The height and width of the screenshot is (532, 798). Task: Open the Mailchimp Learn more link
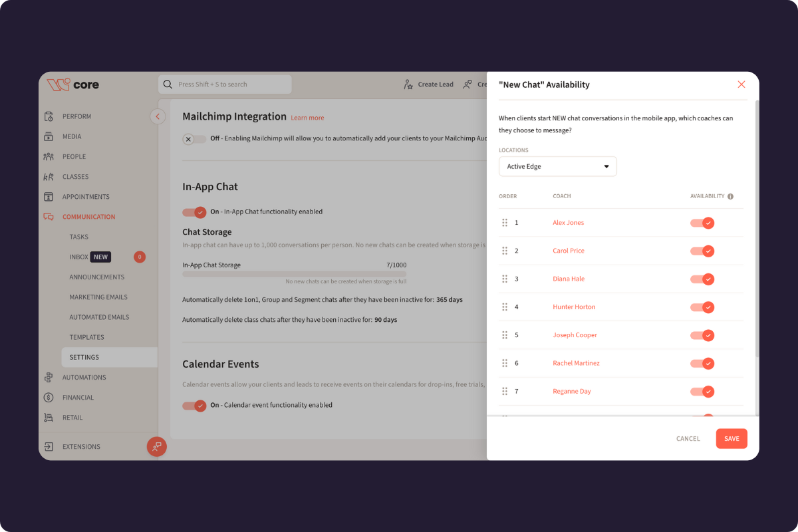(307, 118)
